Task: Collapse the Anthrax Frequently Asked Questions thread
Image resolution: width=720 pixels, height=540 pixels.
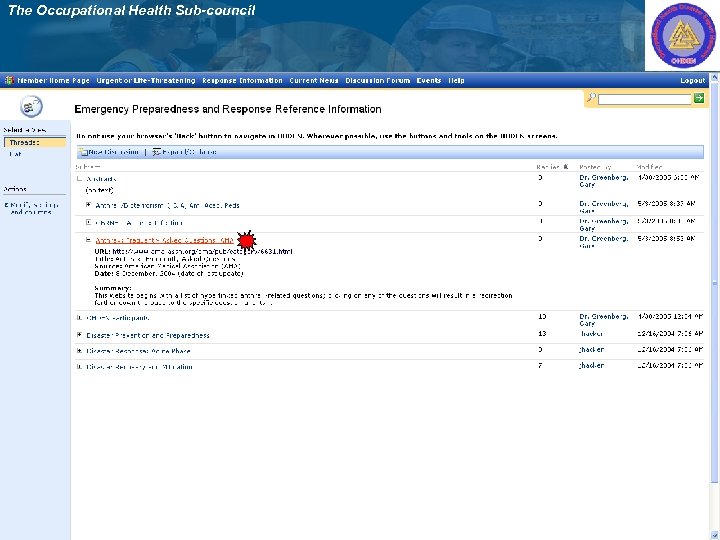Action: point(89,240)
